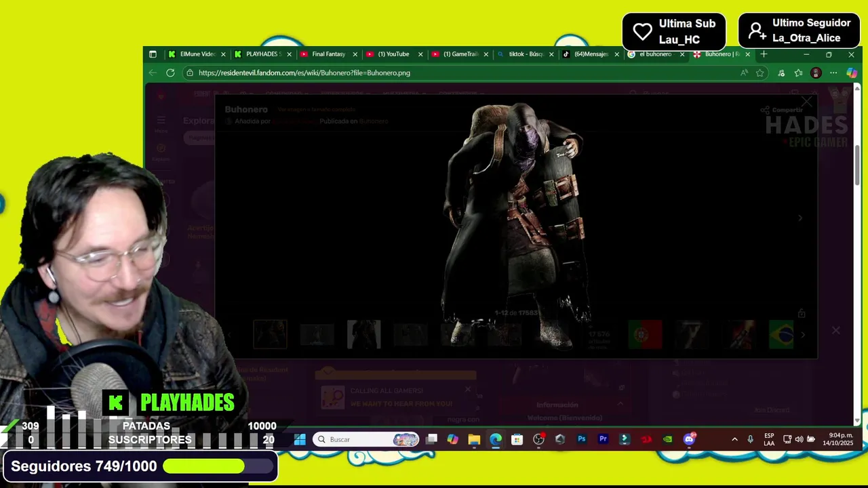Open Microsoft Edge on taskbar

pos(496,439)
